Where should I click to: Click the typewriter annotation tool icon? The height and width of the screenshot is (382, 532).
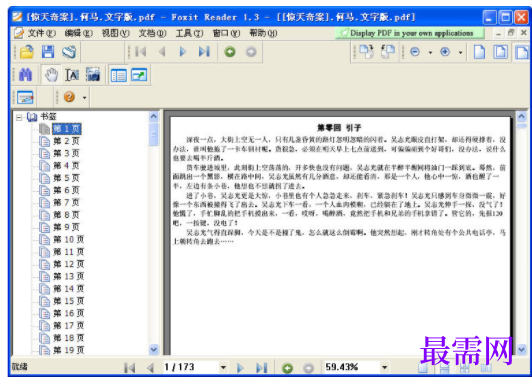[x=25, y=97]
